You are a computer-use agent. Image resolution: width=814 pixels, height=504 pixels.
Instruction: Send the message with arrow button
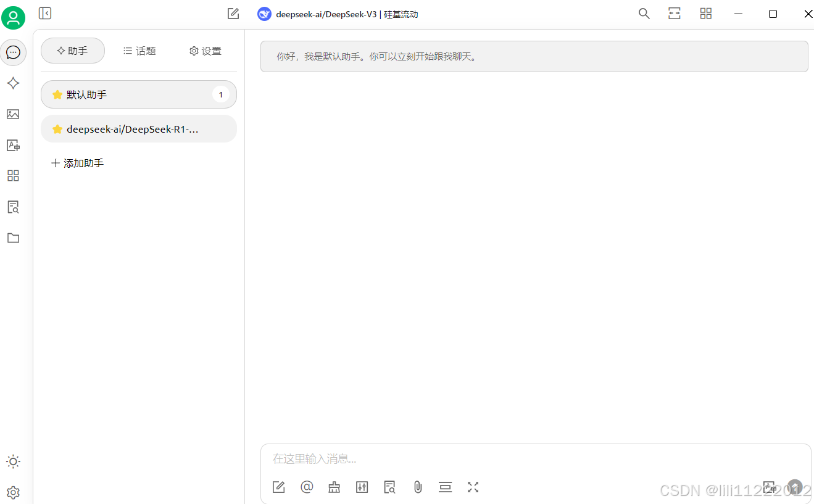click(795, 487)
